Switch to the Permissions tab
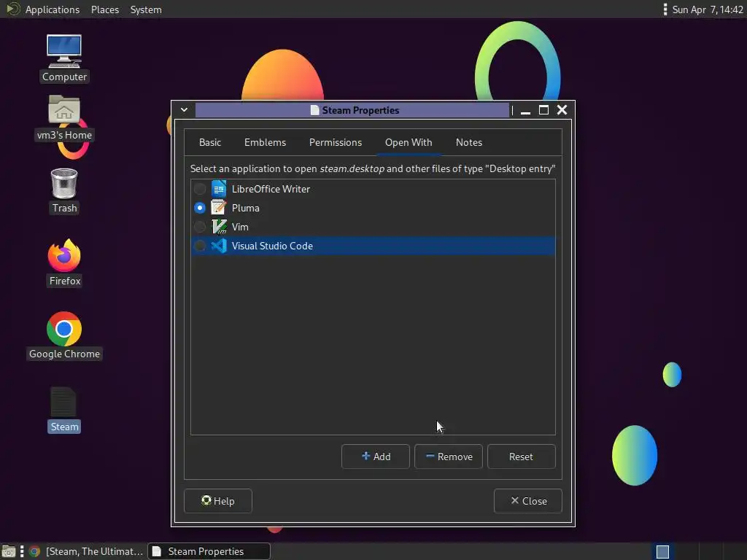 pos(336,142)
